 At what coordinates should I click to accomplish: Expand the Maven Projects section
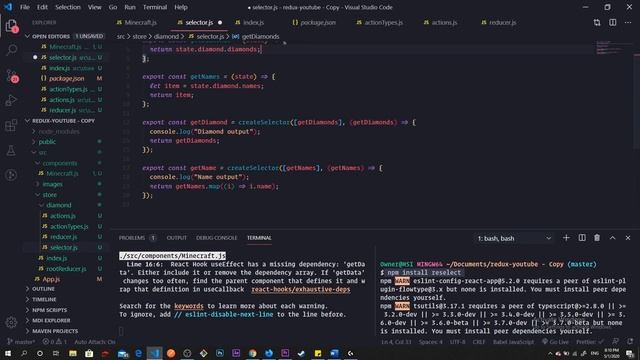55,331
